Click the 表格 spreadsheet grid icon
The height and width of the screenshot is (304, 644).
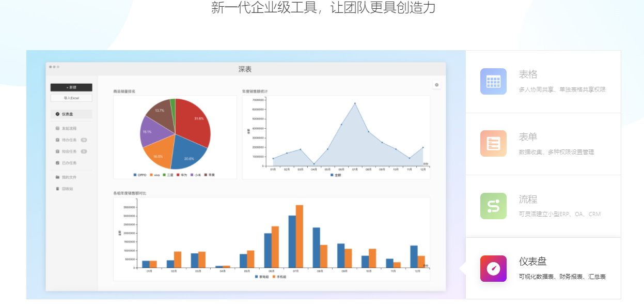pos(493,82)
